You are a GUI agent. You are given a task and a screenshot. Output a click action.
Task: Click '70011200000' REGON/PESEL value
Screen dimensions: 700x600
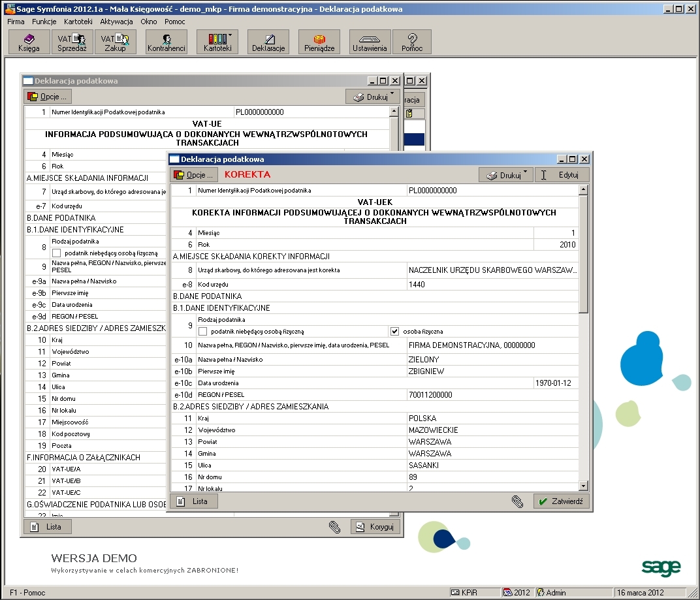(x=492, y=394)
